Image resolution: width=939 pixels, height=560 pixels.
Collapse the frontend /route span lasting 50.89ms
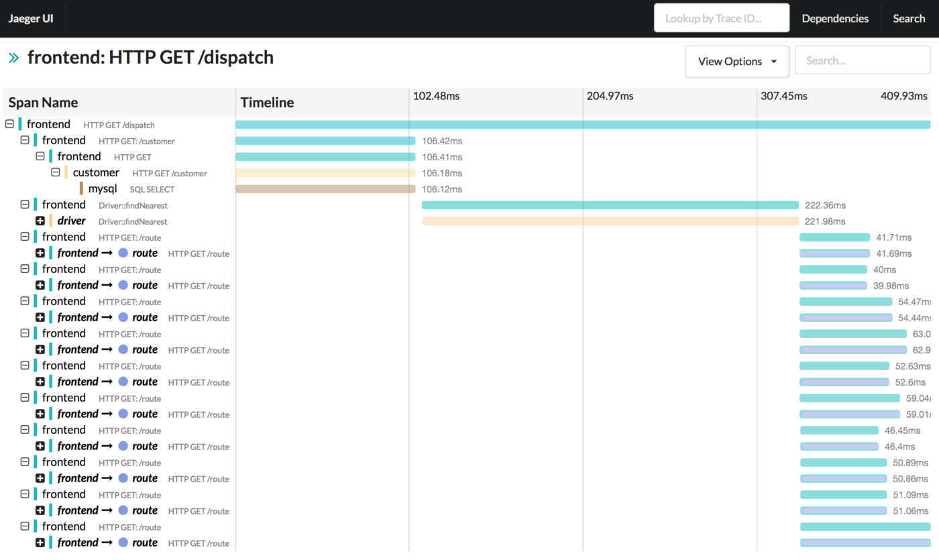pyautogui.click(x=25, y=462)
